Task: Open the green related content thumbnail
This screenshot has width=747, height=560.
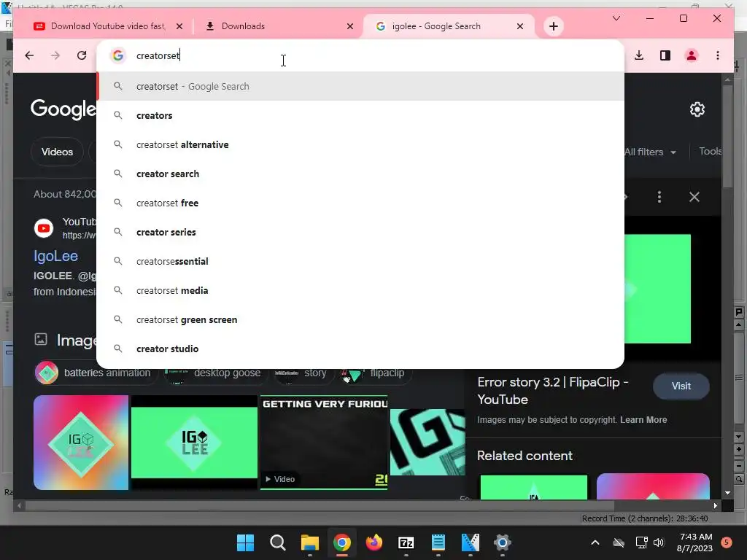Action: click(533, 487)
